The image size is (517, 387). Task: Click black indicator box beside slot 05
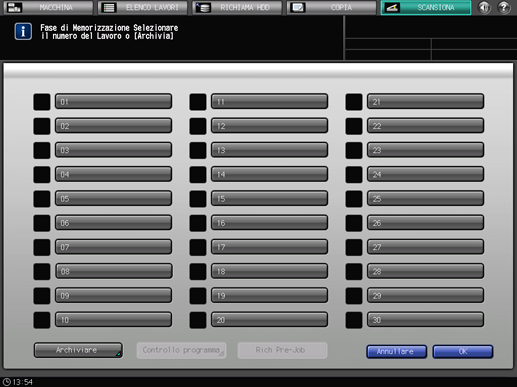coord(42,199)
